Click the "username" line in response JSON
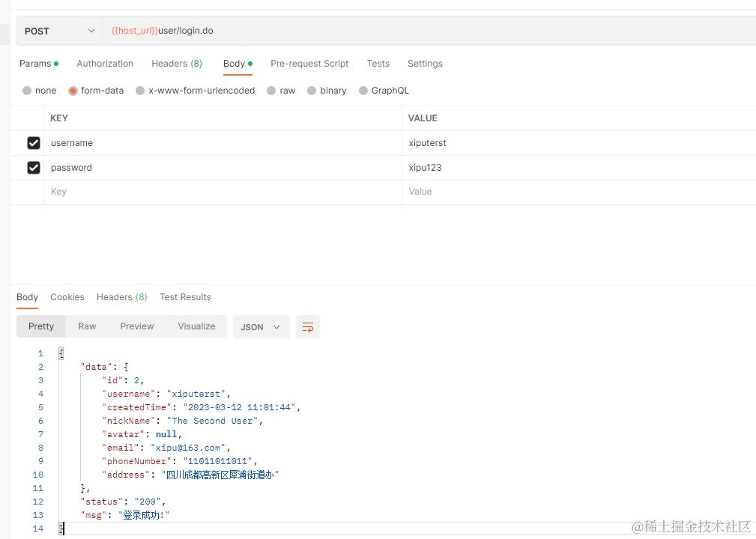Viewport: 756px width, 539px height. (x=166, y=394)
